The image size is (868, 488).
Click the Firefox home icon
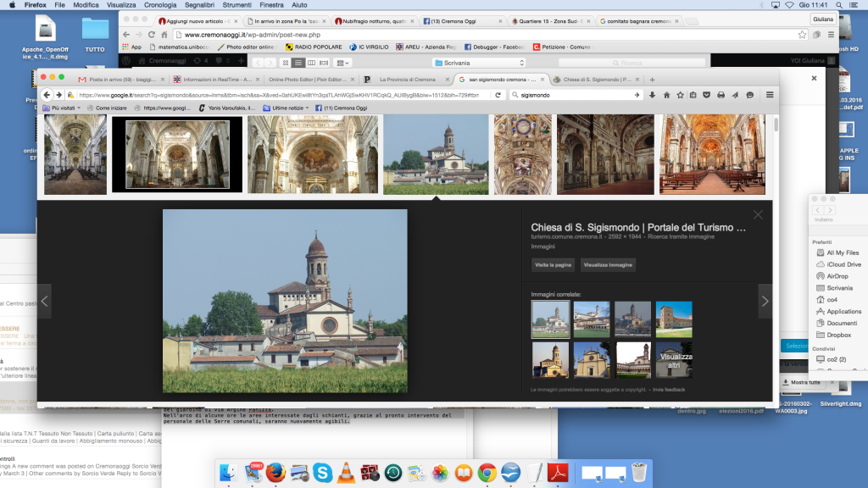click(x=666, y=95)
